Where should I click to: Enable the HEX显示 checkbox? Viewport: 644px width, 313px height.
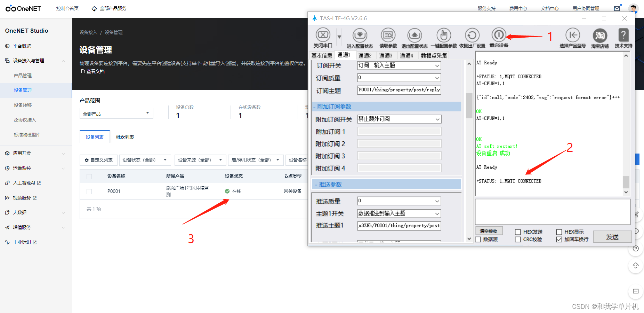coord(559,232)
